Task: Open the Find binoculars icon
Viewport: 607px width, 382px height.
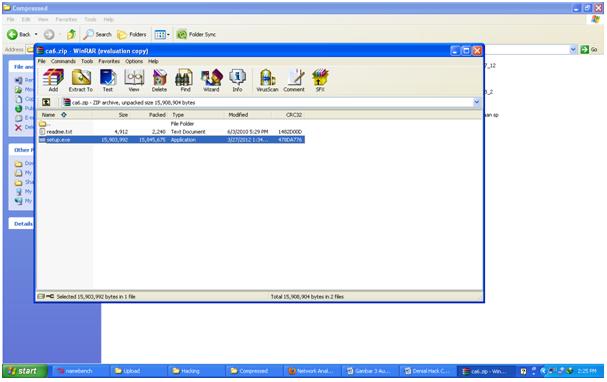Action: click(185, 81)
